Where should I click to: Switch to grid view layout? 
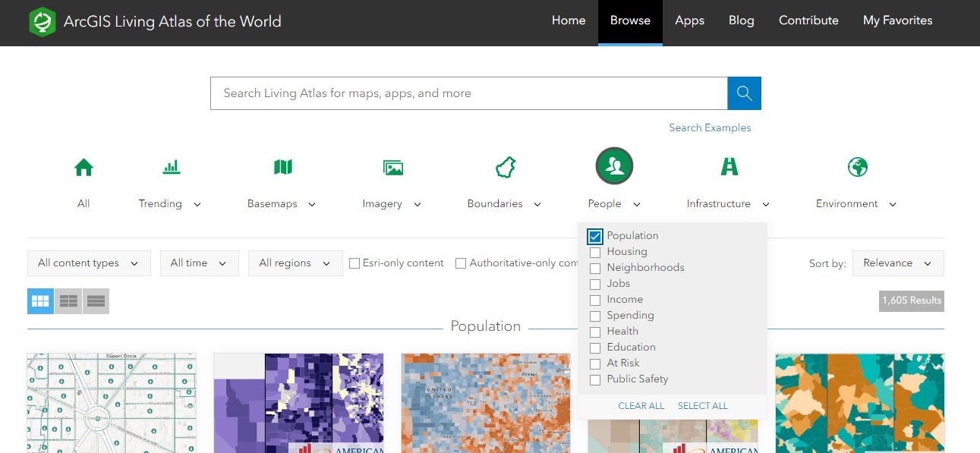pyautogui.click(x=41, y=301)
